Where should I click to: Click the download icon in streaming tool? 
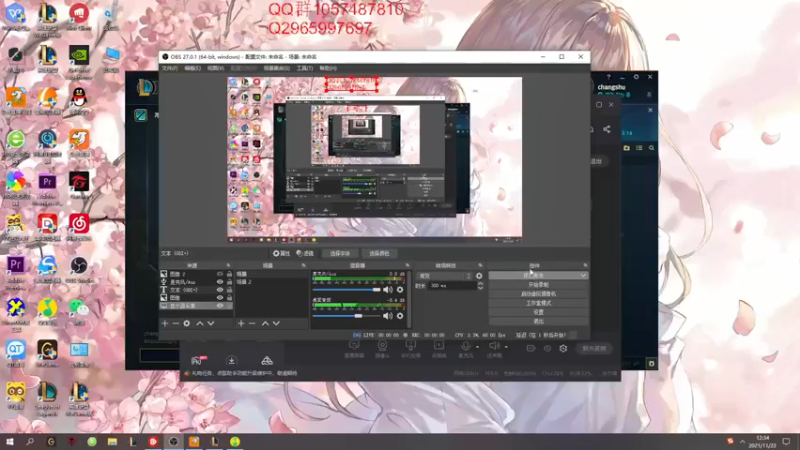click(x=231, y=361)
